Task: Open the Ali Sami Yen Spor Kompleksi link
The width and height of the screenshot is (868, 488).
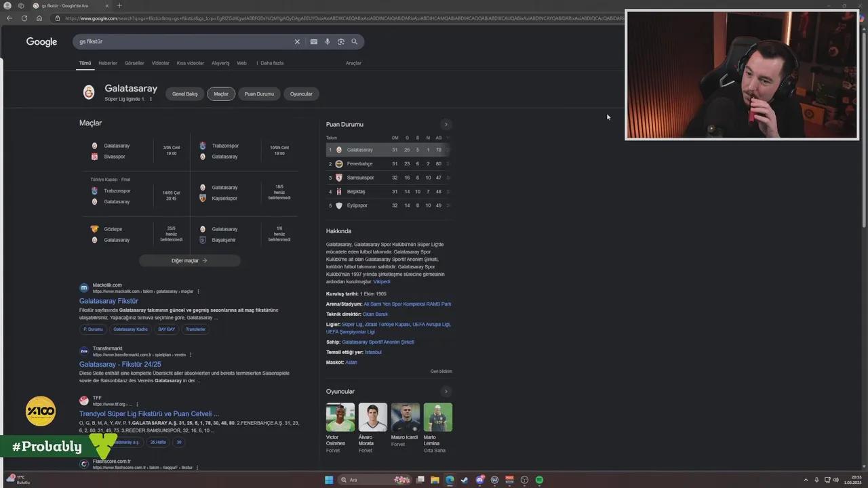Action: click(408, 304)
